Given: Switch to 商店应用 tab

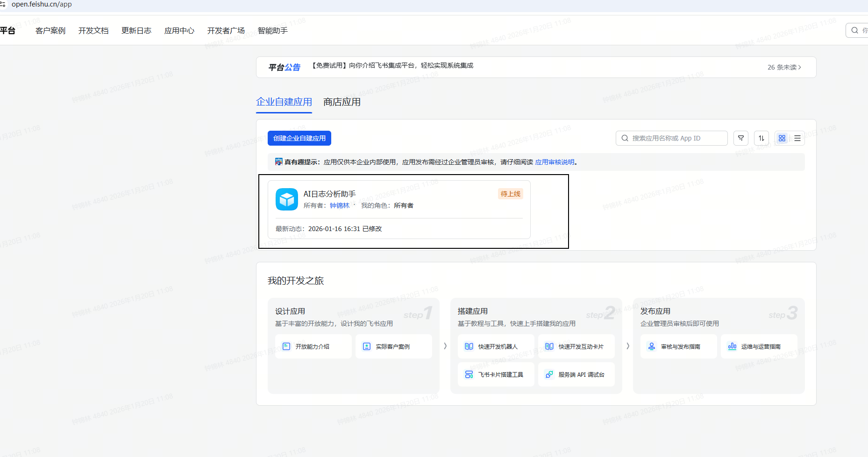Looking at the screenshot, I should 342,102.
